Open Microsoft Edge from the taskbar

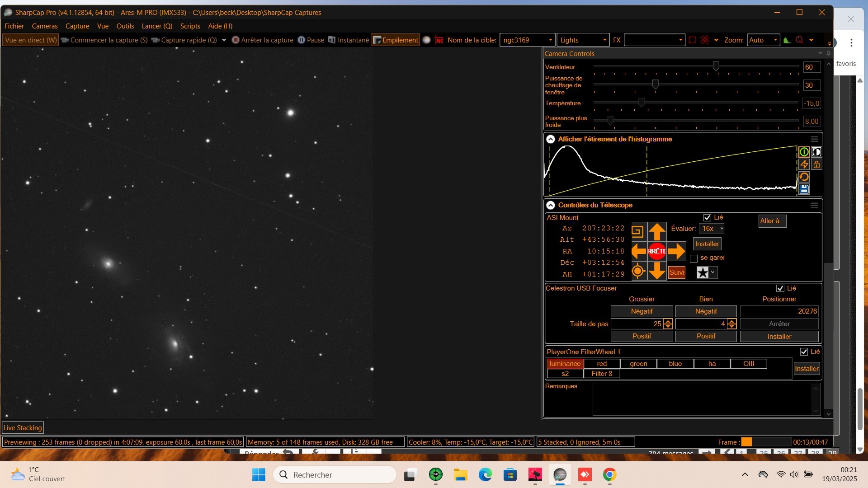[485, 475]
